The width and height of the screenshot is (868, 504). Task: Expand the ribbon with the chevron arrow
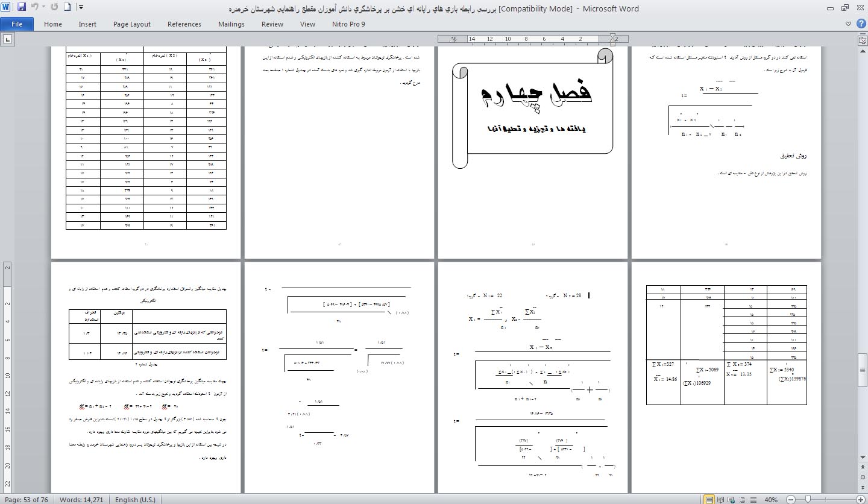[848, 24]
